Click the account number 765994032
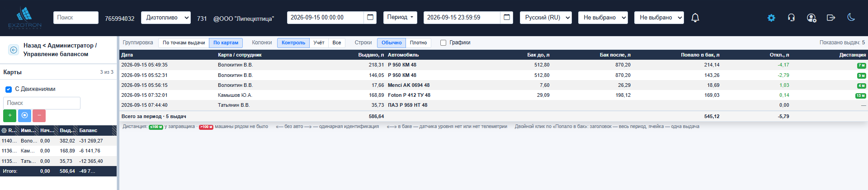This screenshot has height=190, width=868. [x=120, y=19]
